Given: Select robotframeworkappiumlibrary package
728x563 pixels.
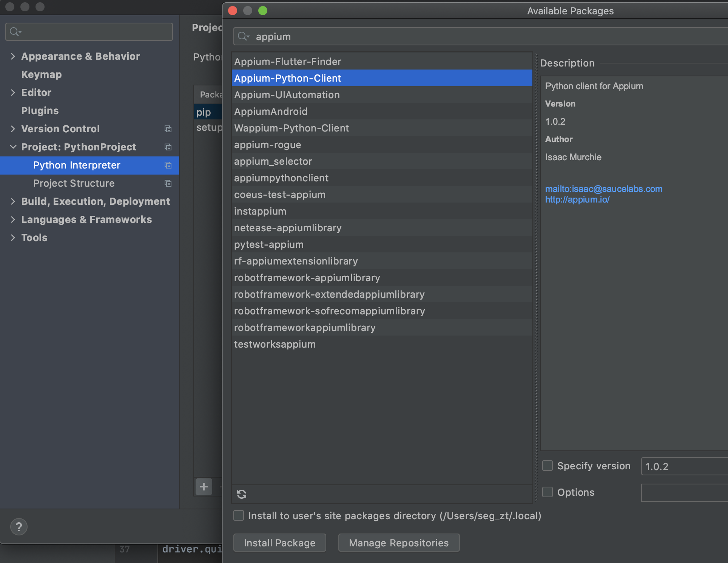Looking at the screenshot, I should [382, 328].
